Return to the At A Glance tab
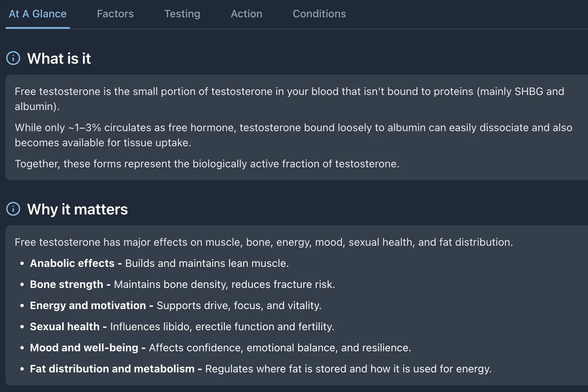 coord(38,14)
